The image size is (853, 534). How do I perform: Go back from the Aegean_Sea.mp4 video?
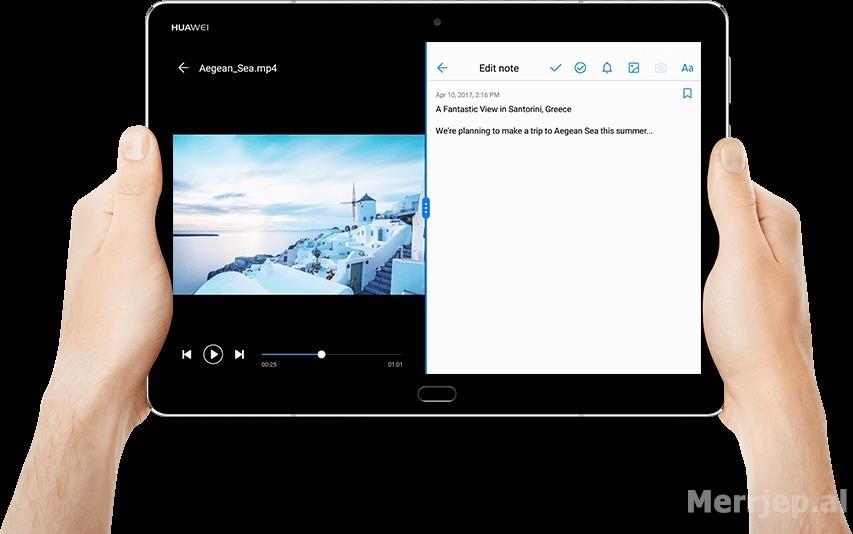(183, 68)
